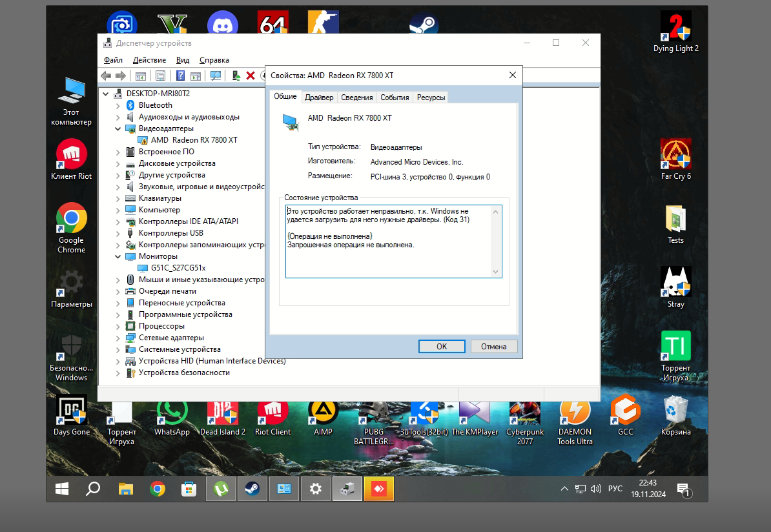The width and height of the screenshot is (771, 532).
Task: Click the AIMP desktop icon
Action: 323,418
